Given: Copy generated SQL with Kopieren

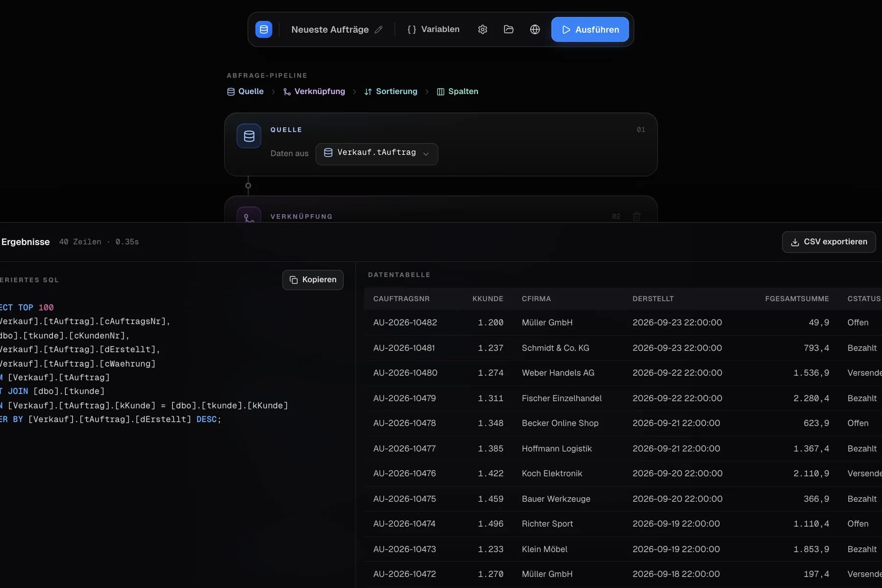Looking at the screenshot, I should 313,280.
